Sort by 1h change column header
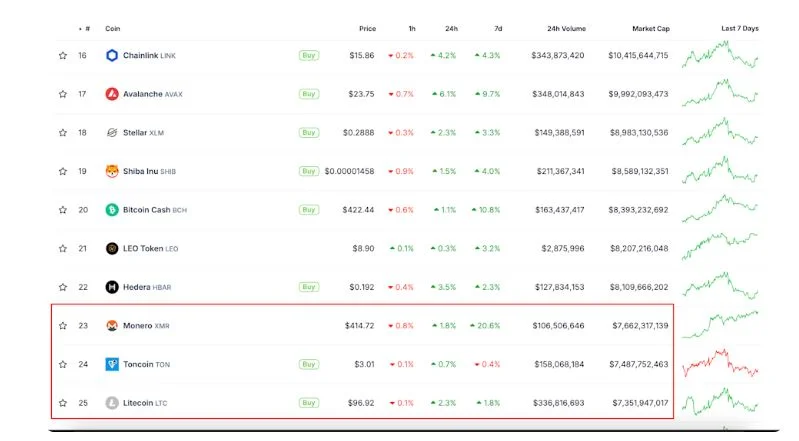The height and width of the screenshot is (441, 799). click(x=412, y=29)
